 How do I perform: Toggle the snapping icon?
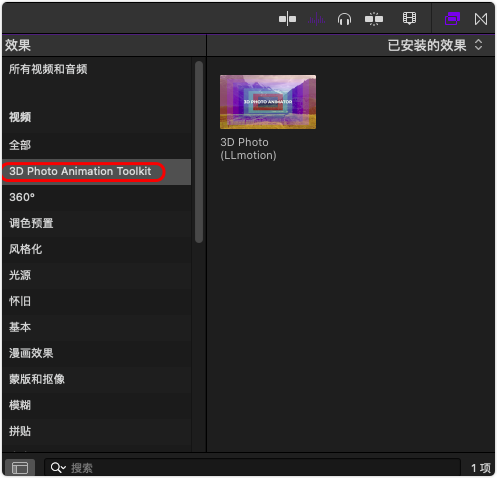click(374, 19)
